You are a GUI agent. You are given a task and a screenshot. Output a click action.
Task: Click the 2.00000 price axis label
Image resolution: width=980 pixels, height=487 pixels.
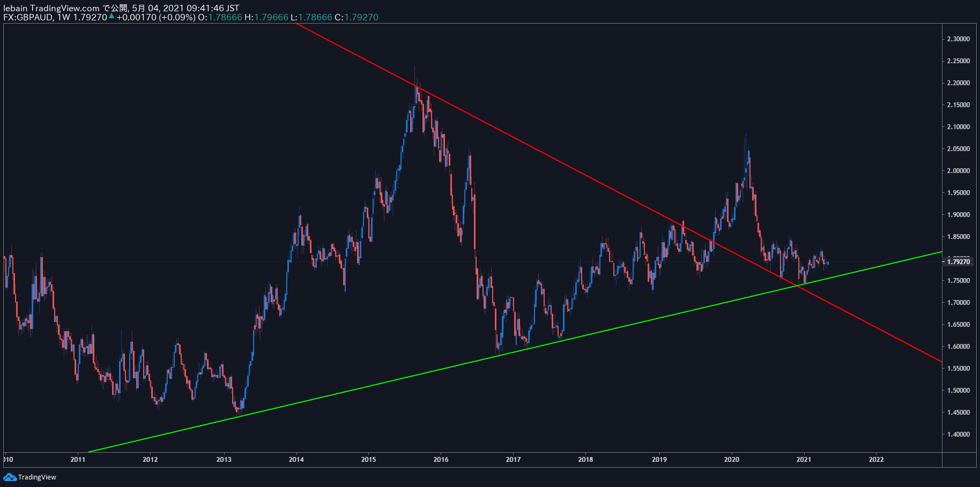959,171
